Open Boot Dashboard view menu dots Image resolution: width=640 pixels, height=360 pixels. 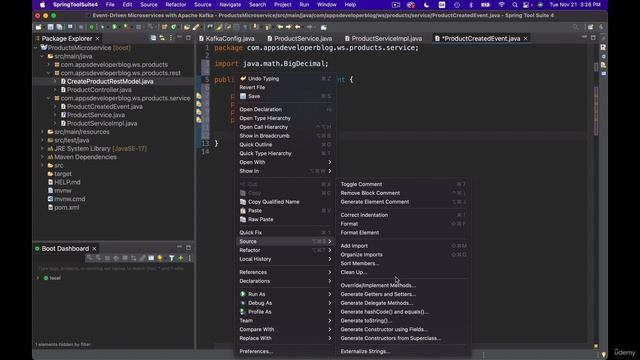coord(189,258)
